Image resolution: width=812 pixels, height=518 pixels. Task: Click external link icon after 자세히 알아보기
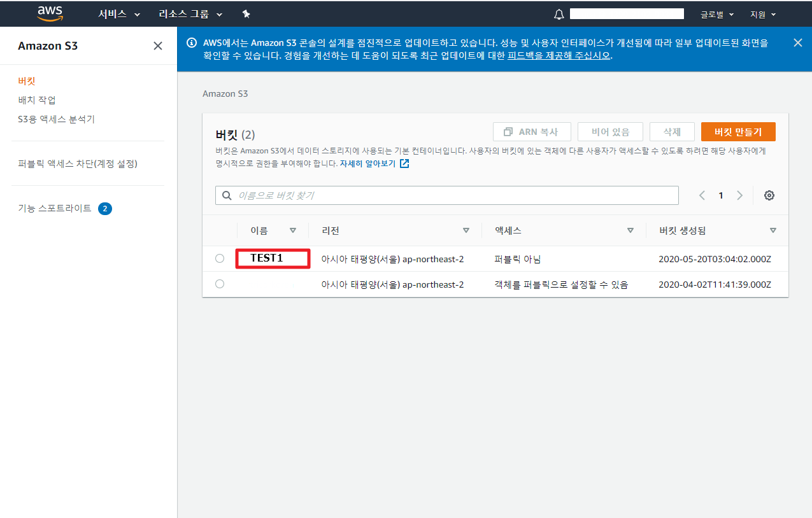pyautogui.click(x=404, y=164)
